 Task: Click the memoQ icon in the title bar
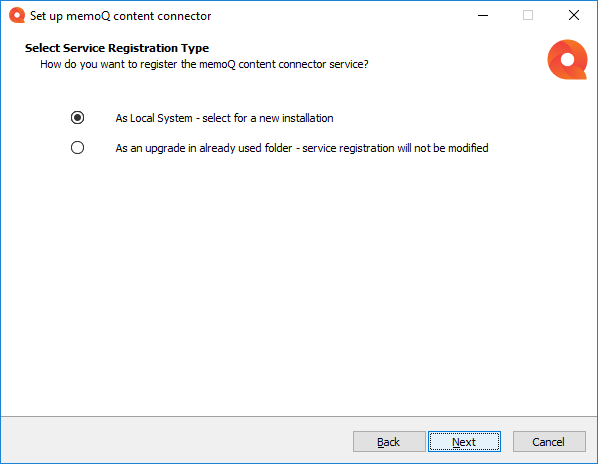(17, 15)
